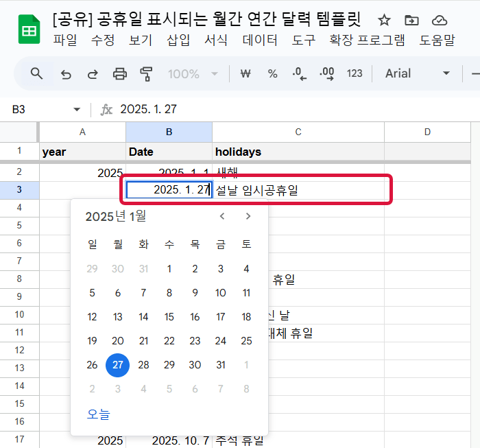The height and width of the screenshot is (448, 480).
Task: Click the search magnifier in the toolbar
Action: [x=37, y=73]
